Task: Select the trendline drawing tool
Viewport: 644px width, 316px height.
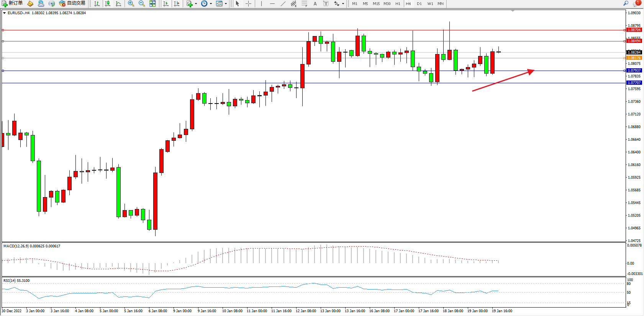Action: coord(283,3)
